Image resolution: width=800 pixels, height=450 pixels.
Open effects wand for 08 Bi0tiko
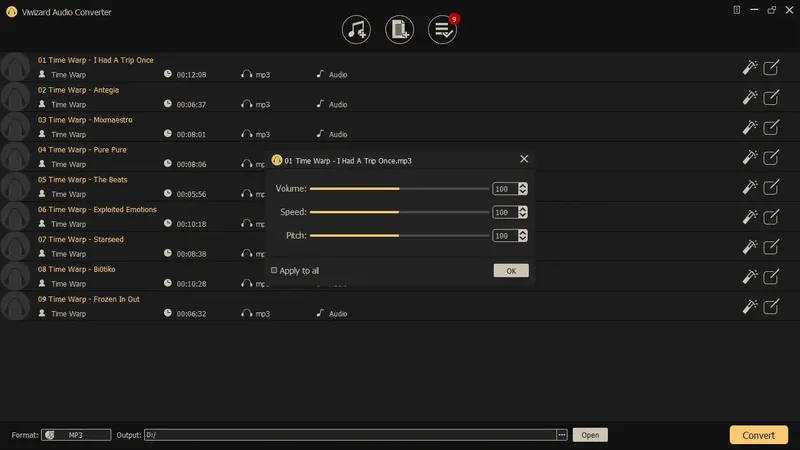tap(749, 276)
